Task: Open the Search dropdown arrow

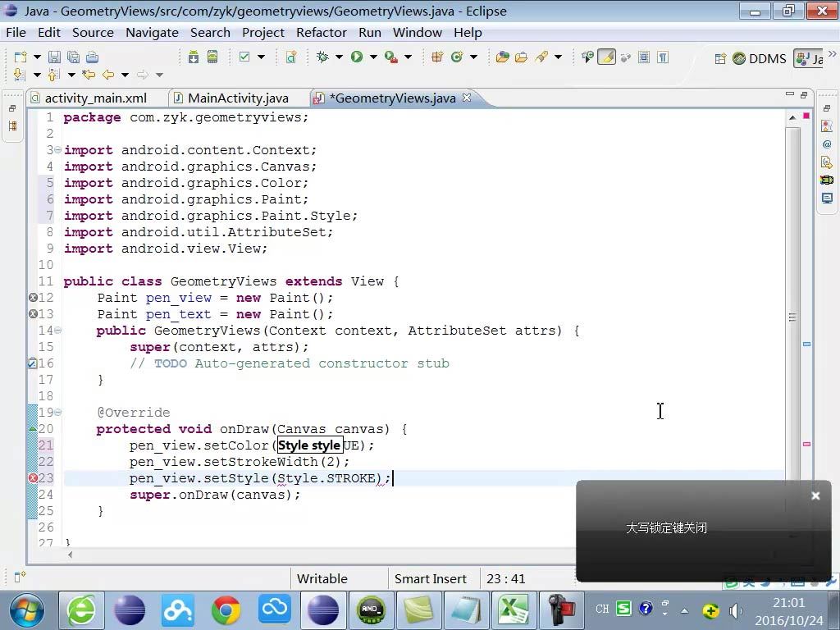Action: [558, 57]
